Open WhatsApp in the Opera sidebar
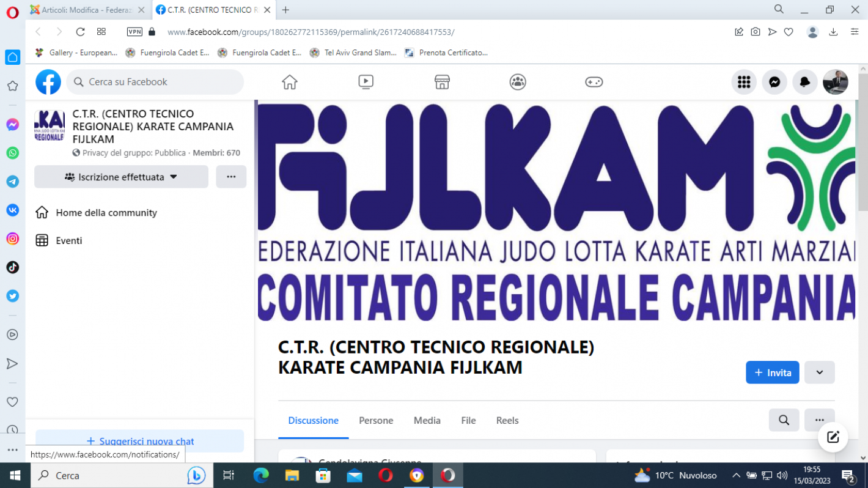 point(12,153)
